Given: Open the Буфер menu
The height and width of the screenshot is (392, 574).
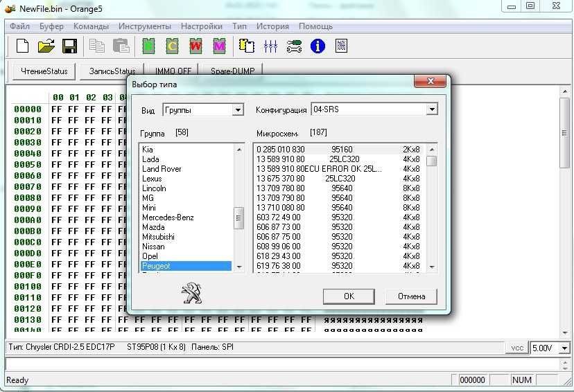Looking at the screenshot, I should [x=51, y=26].
